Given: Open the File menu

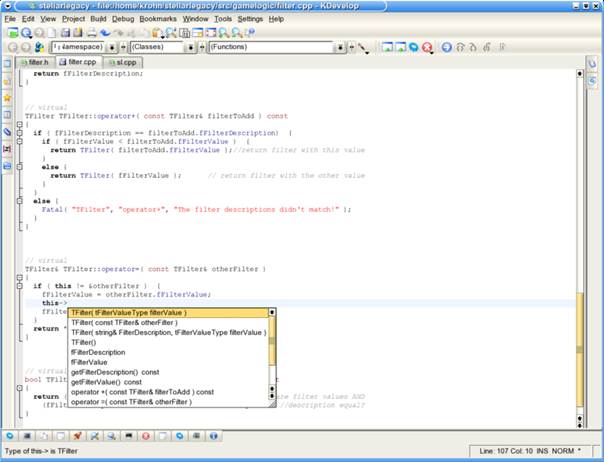Looking at the screenshot, I should (x=10, y=19).
